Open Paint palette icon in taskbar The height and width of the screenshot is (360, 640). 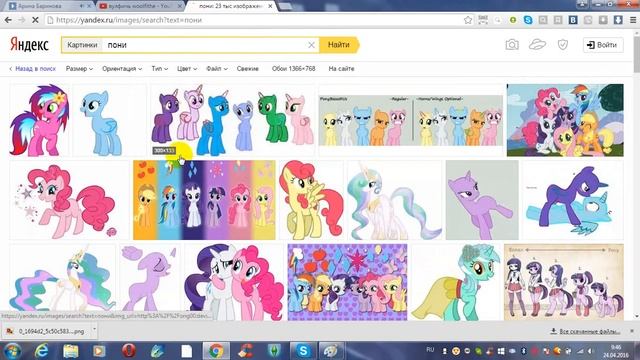[x=331, y=351]
